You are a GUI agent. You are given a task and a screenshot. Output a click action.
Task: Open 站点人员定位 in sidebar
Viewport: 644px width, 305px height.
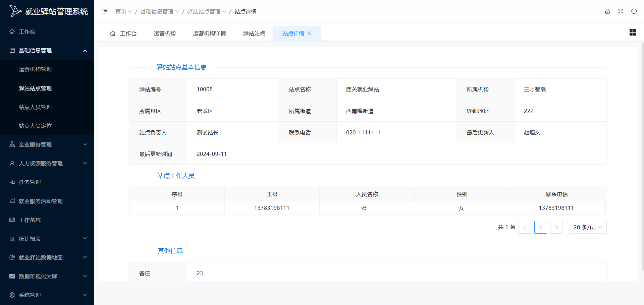tap(47, 126)
